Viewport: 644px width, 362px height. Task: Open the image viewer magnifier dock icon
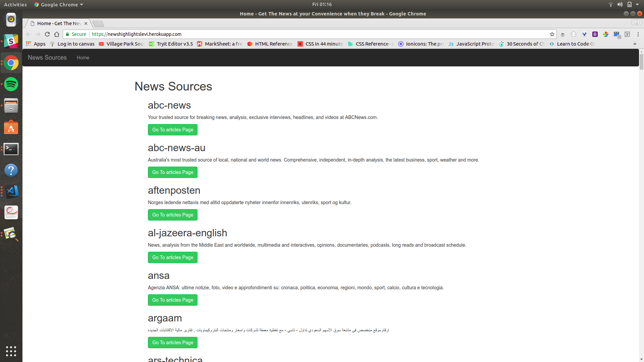[x=11, y=234]
